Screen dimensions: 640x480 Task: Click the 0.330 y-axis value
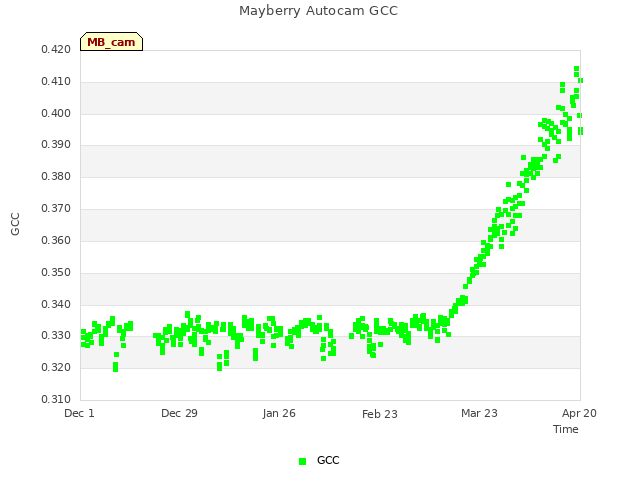click(x=56, y=336)
